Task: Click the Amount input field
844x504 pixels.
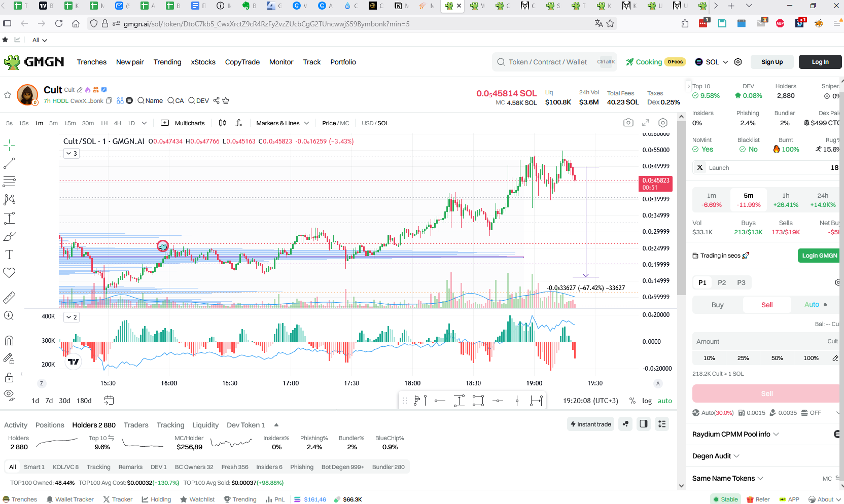Action: click(x=766, y=341)
